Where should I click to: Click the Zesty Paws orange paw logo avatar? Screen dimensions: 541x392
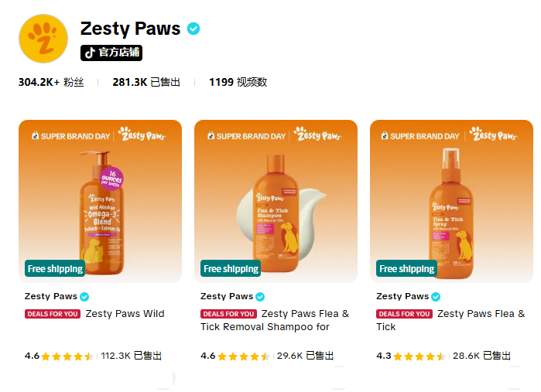tap(43, 39)
